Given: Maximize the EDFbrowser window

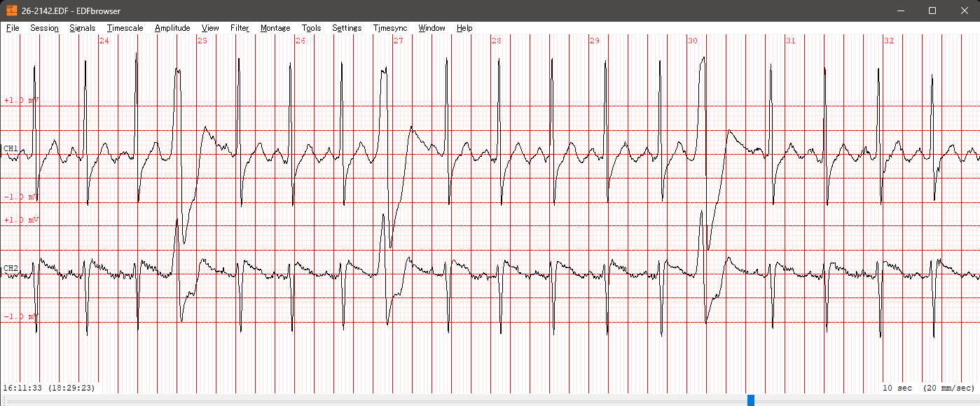Looking at the screenshot, I should [x=932, y=10].
